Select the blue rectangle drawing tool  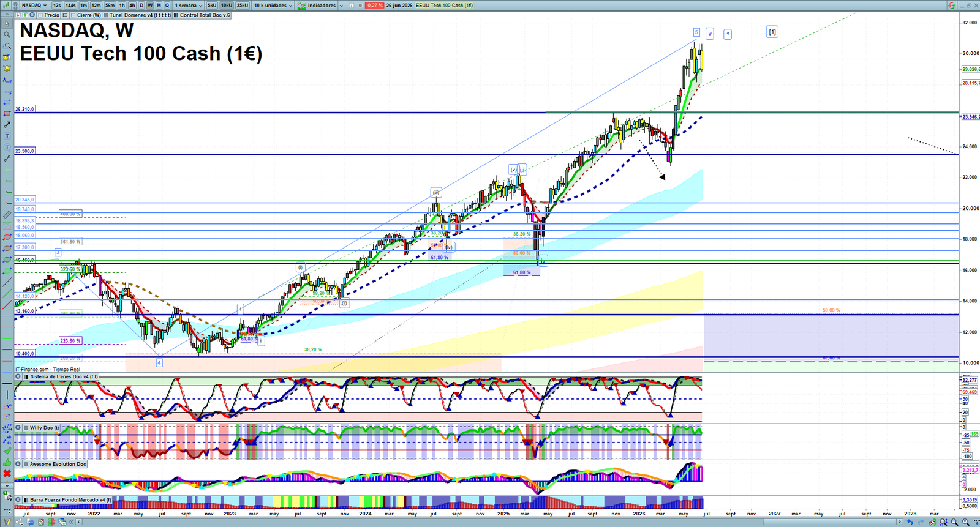7,102
